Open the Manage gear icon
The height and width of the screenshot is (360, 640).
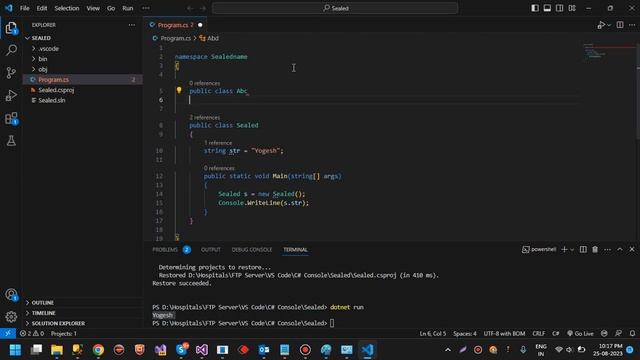[x=11, y=317]
